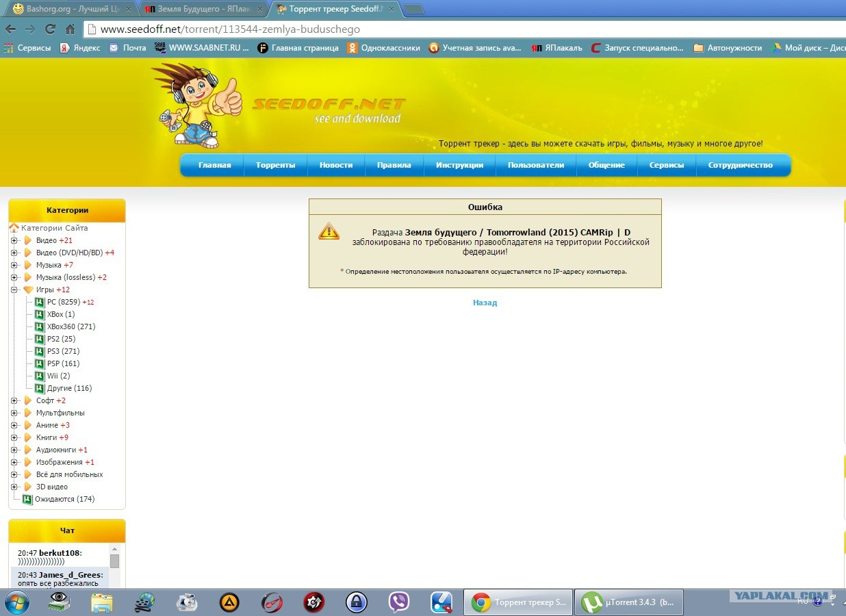Open the ЯПлакалъ bookmark
The height and width of the screenshot is (616, 846).
(x=557, y=48)
